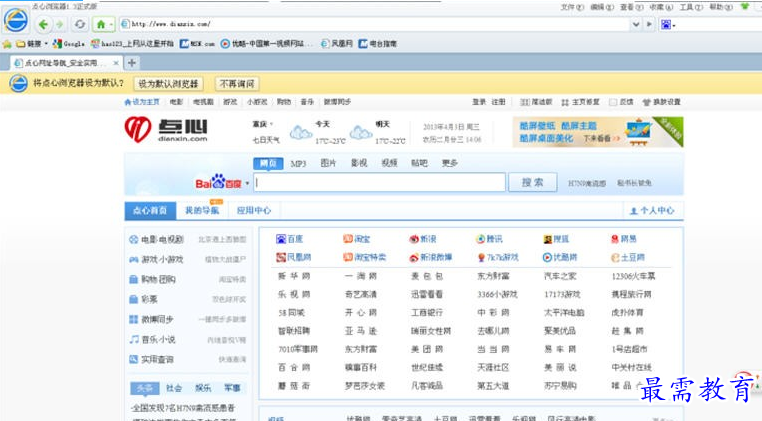
Task: Open 优酷网 site link with icon
Action: (x=560, y=258)
